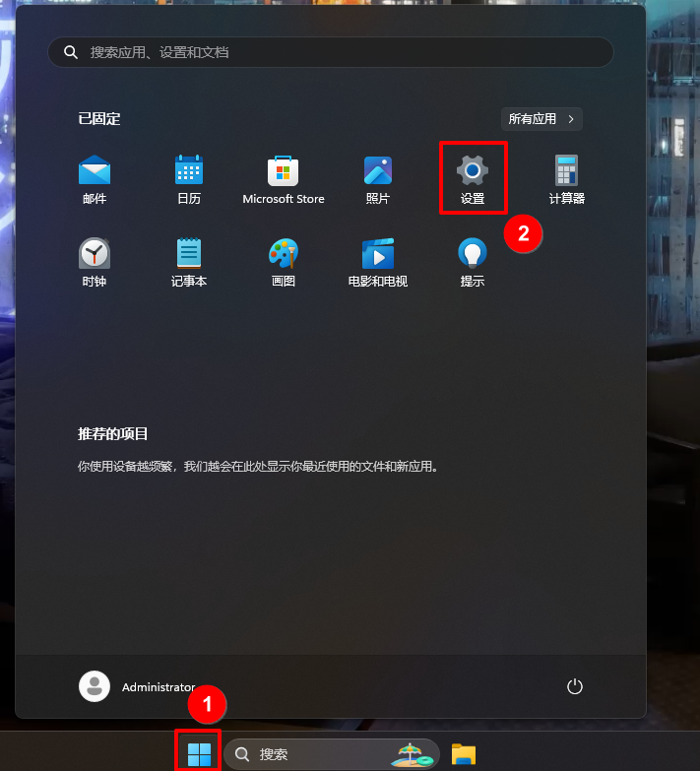Open the 邮件 Mail app
This screenshot has width=700, height=771.
pos(95,179)
